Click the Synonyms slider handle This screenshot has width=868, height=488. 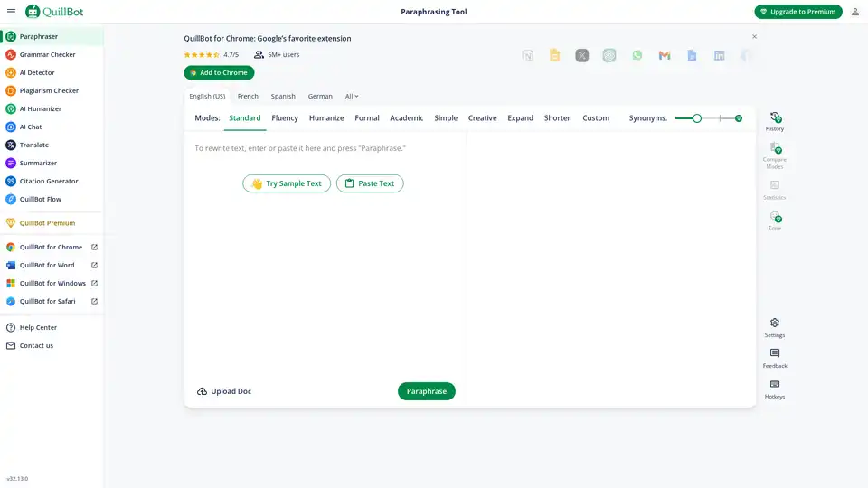coord(696,118)
